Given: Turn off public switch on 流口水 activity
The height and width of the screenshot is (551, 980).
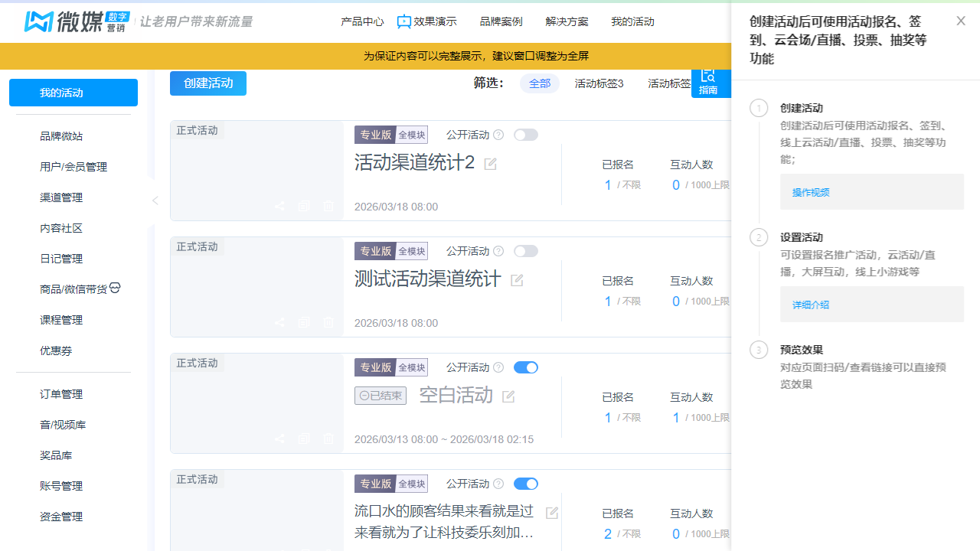Looking at the screenshot, I should (x=525, y=483).
